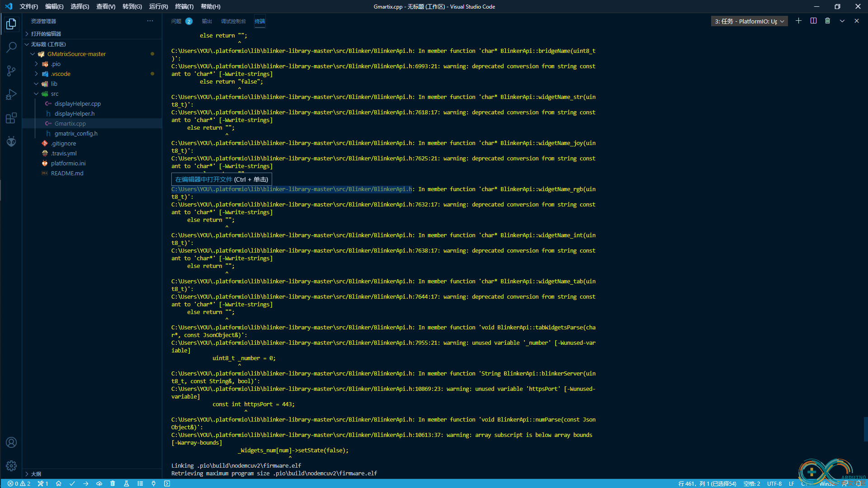Viewport: 868px width, 488px height.
Task: Click PlatformIO upload-to-remote cloud icon
Action: (99, 483)
